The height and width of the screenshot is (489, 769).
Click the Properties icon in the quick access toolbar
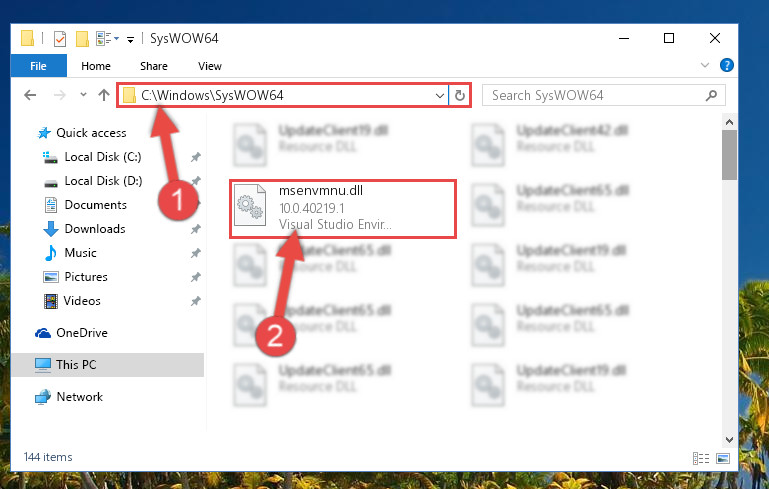[60, 38]
